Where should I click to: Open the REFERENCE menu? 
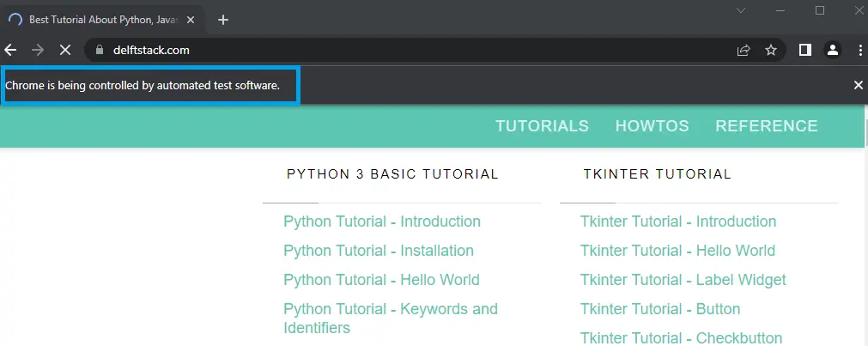coord(767,126)
